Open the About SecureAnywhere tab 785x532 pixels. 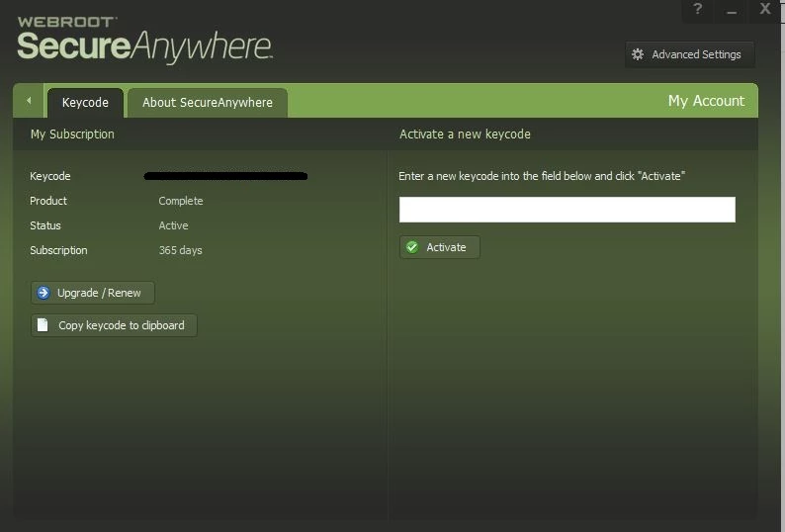tap(208, 103)
